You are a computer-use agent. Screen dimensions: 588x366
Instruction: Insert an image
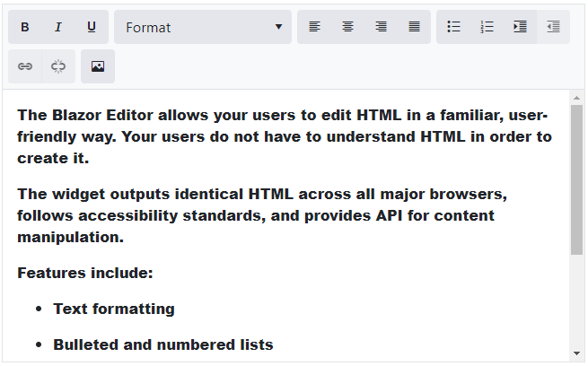click(98, 66)
